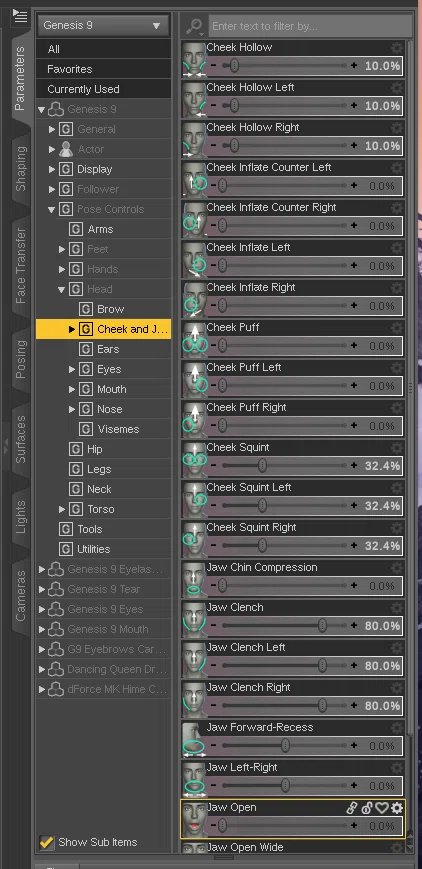Click the Actor group person icon

pyautogui.click(x=66, y=149)
